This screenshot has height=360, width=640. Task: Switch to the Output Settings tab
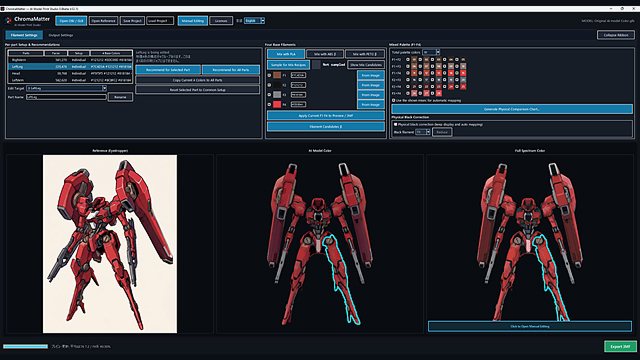pyautogui.click(x=61, y=35)
